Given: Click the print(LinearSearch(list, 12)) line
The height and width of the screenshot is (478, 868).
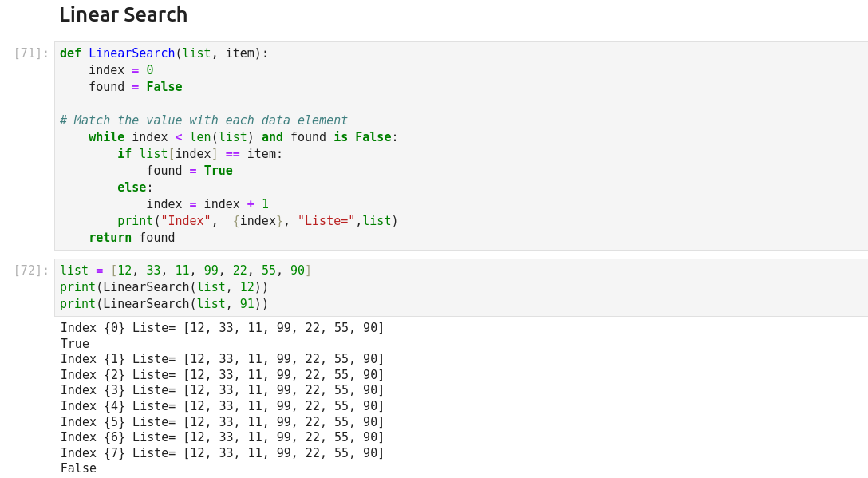Looking at the screenshot, I should (x=164, y=287).
